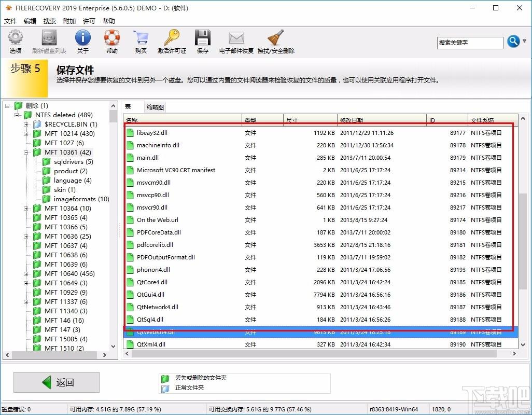Image resolution: width=532 pixels, height=415 pixels.
Task: Select the QtGui4.dll file name
Action: point(151,295)
